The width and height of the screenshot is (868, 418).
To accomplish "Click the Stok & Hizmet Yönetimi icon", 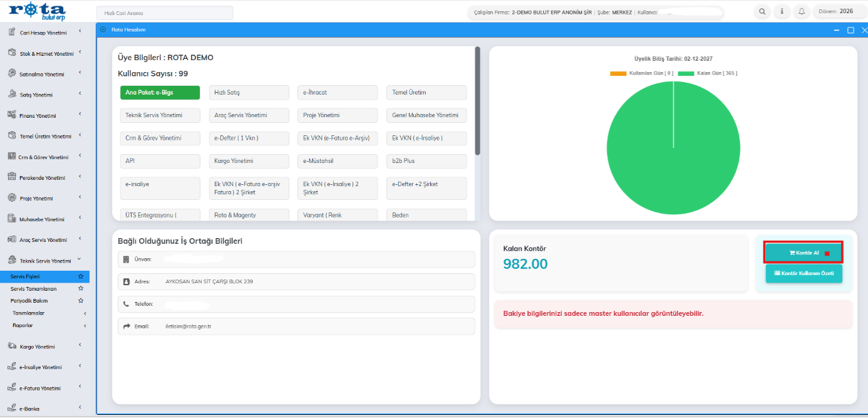I will pos(12,53).
